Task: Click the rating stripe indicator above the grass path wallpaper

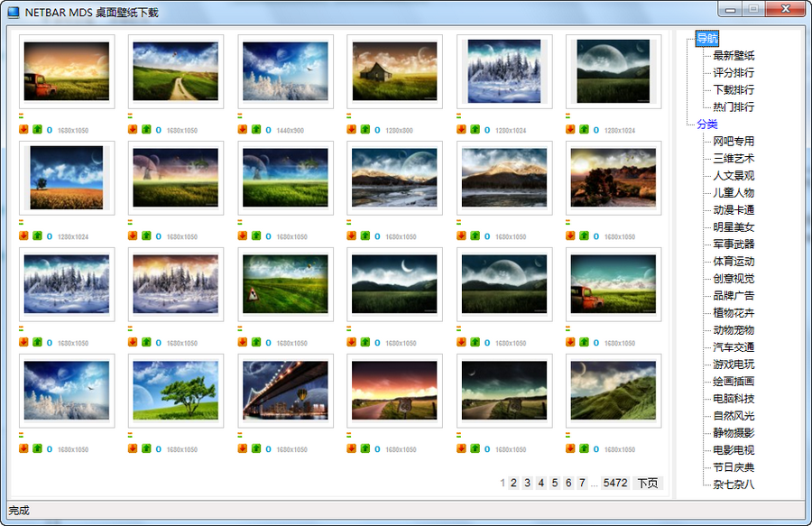Action: (x=133, y=117)
